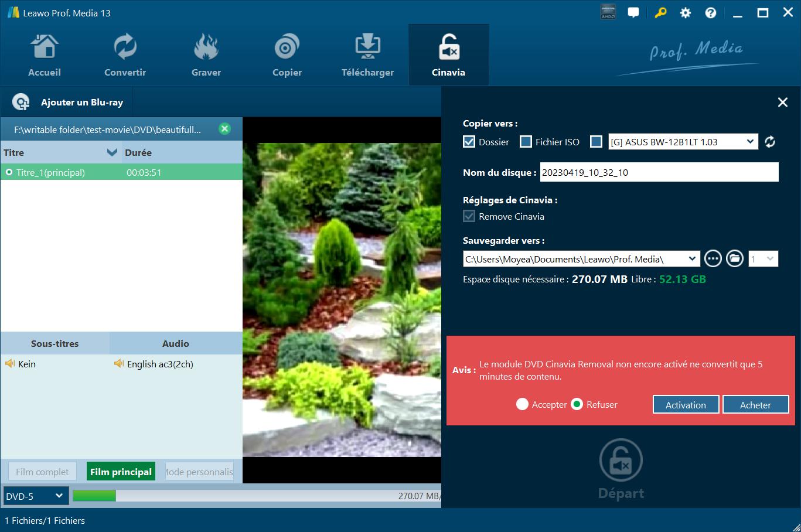Click the key registration icon
The height and width of the screenshot is (532, 801).
[660, 13]
